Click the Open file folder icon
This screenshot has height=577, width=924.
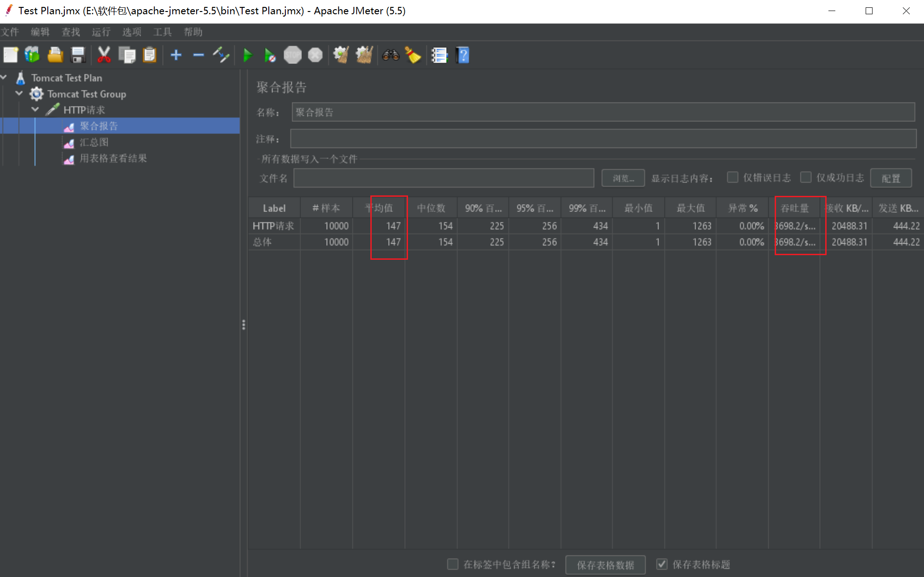coord(55,55)
